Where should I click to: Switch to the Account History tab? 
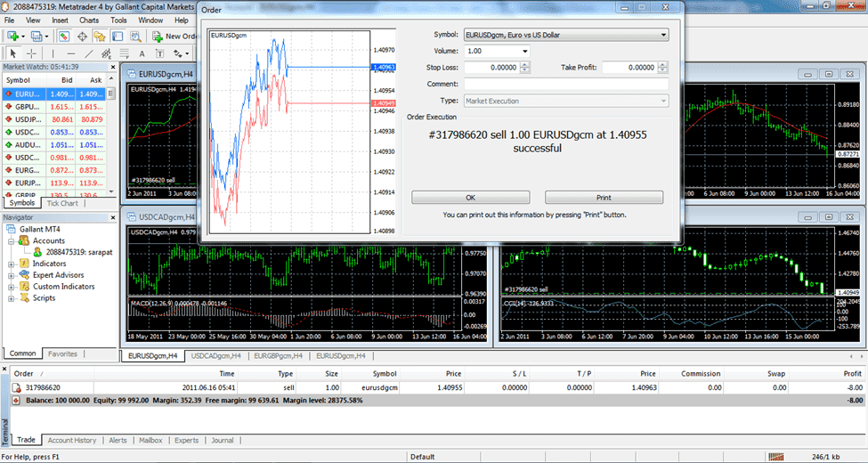pos(72,440)
